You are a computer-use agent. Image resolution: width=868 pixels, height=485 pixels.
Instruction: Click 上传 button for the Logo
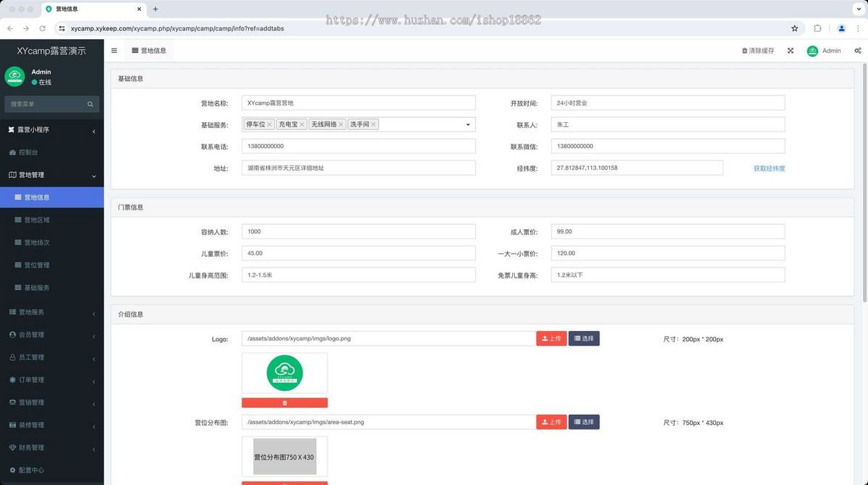pyautogui.click(x=551, y=338)
